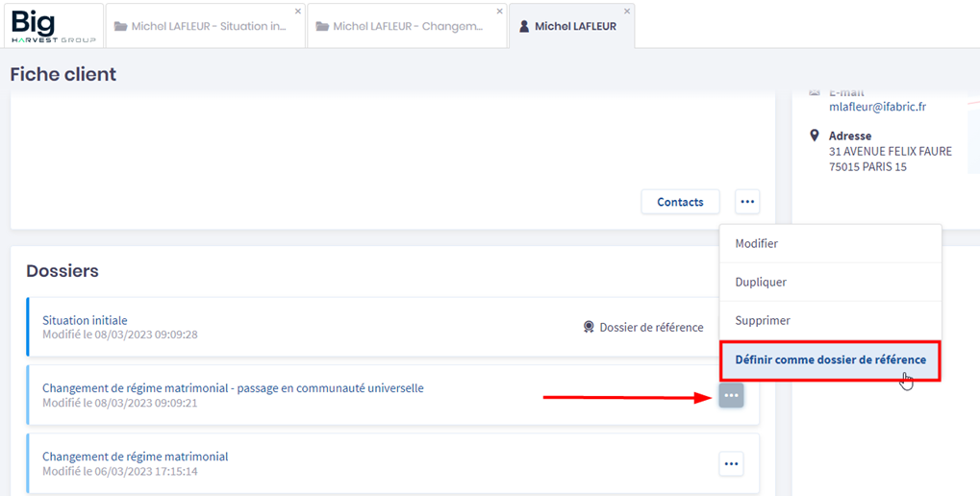Image resolution: width=980 pixels, height=496 pixels.
Task: Select Supprimer from the menu
Action: tap(762, 321)
